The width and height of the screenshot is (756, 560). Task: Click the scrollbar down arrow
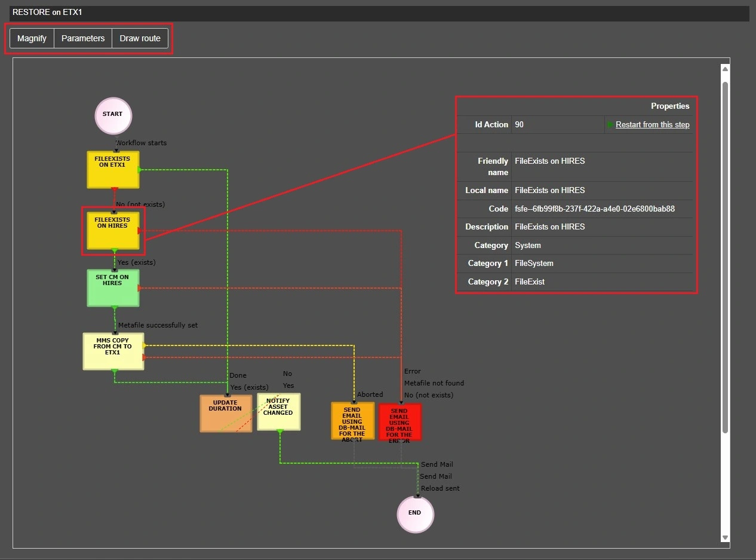(x=725, y=538)
